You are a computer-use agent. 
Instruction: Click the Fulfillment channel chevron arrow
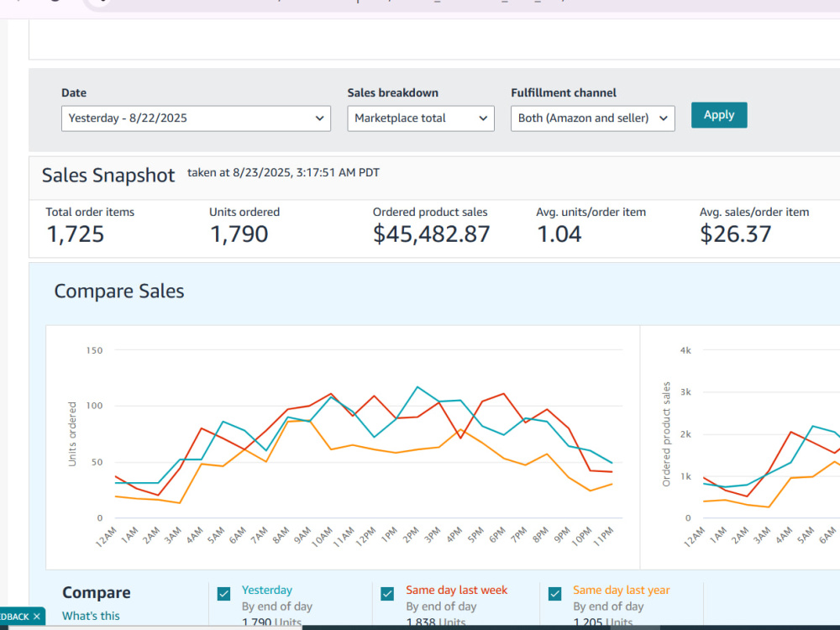click(x=664, y=118)
